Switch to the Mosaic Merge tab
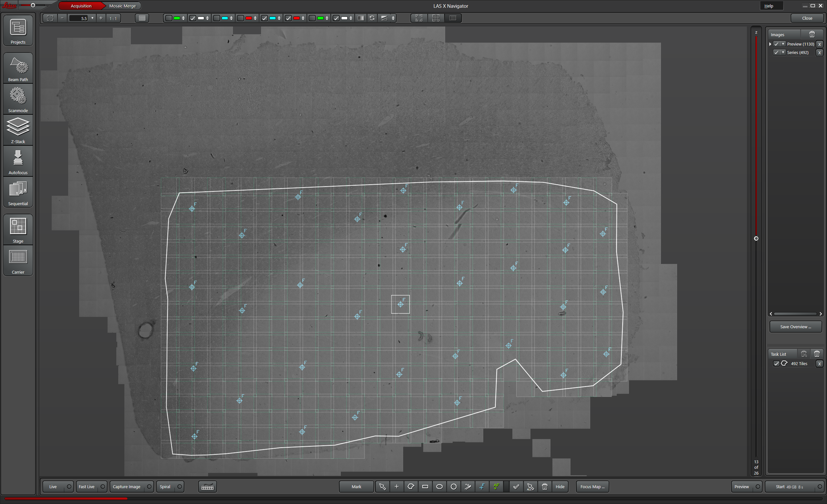The image size is (827, 504). tap(122, 6)
